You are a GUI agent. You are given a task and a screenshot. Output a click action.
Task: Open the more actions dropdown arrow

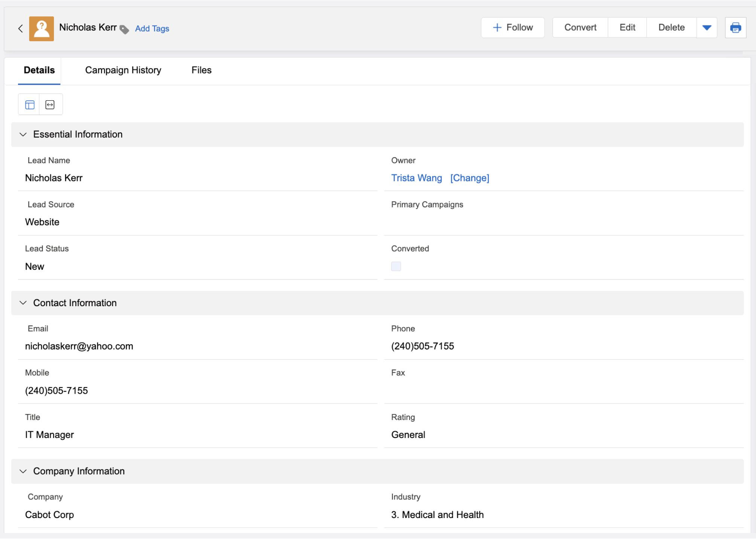707,28
